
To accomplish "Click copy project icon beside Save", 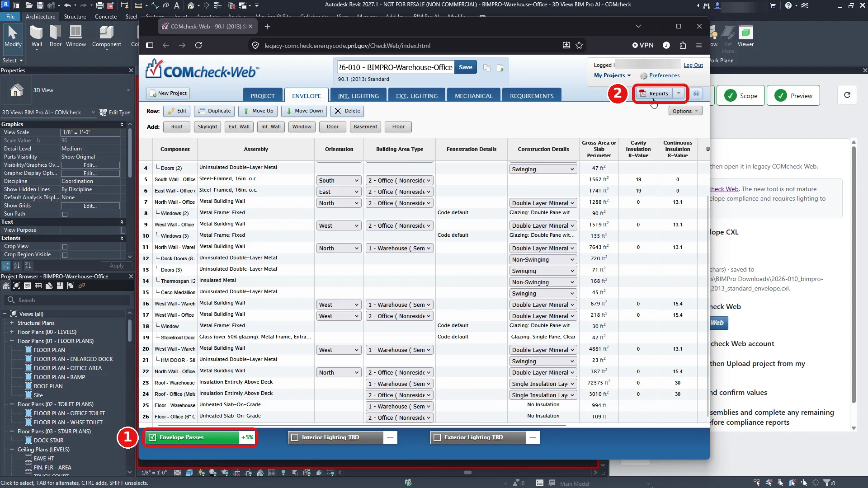I will (x=487, y=67).
